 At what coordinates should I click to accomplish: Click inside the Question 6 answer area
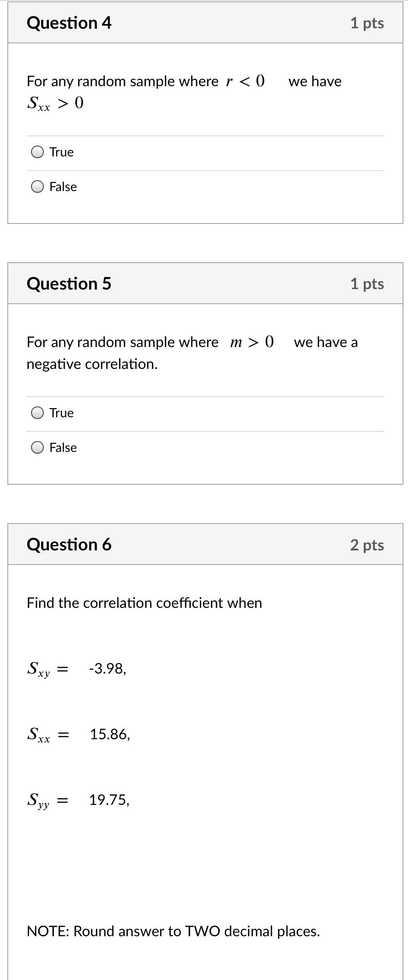(205, 866)
